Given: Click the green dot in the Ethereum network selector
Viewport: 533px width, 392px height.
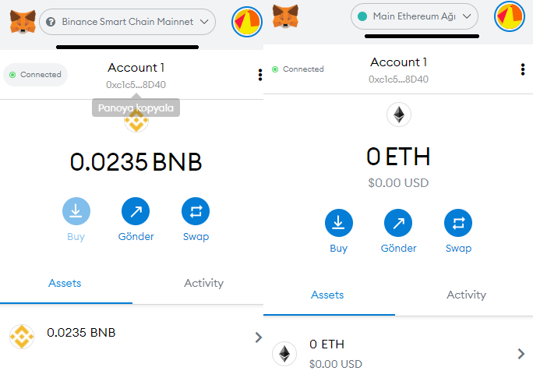Looking at the screenshot, I should click(x=362, y=16).
